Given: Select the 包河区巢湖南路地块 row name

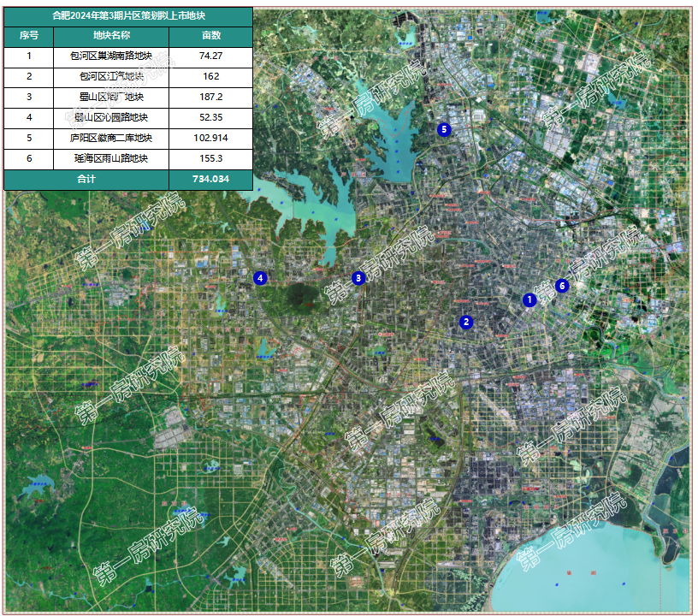Looking at the screenshot, I should pyautogui.click(x=111, y=56).
